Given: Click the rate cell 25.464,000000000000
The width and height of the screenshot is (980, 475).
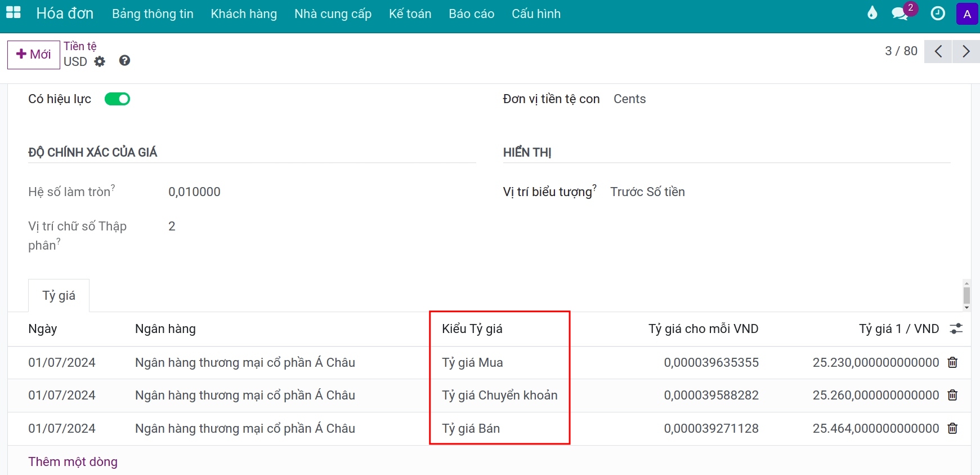Looking at the screenshot, I should click(876, 429).
